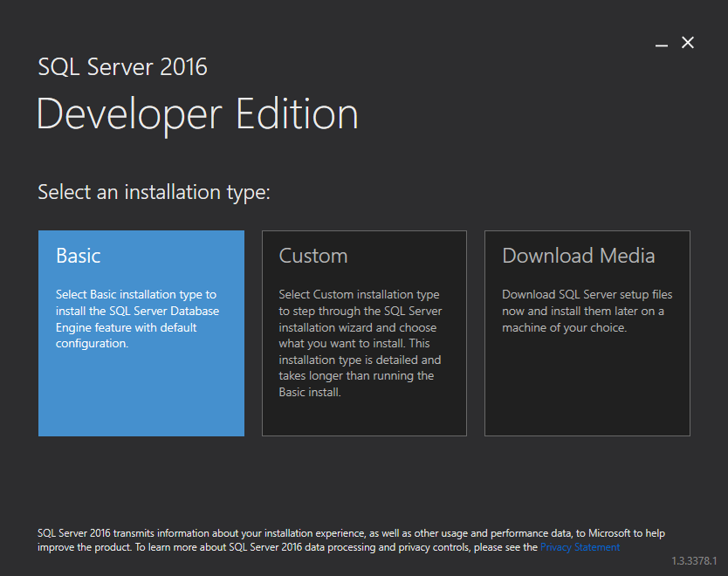Click the Basic tile's default configuration description
The width and height of the screenshot is (728, 576).
137,319
